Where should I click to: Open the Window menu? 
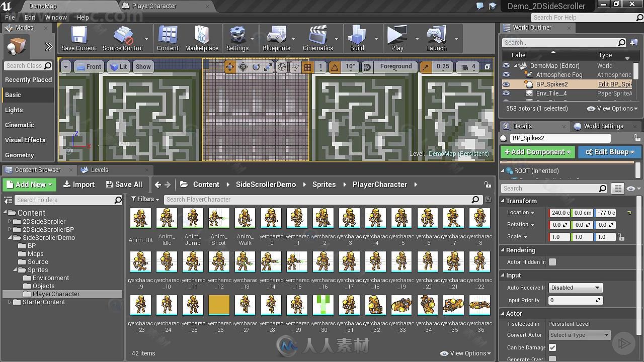click(x=56, y=17)
